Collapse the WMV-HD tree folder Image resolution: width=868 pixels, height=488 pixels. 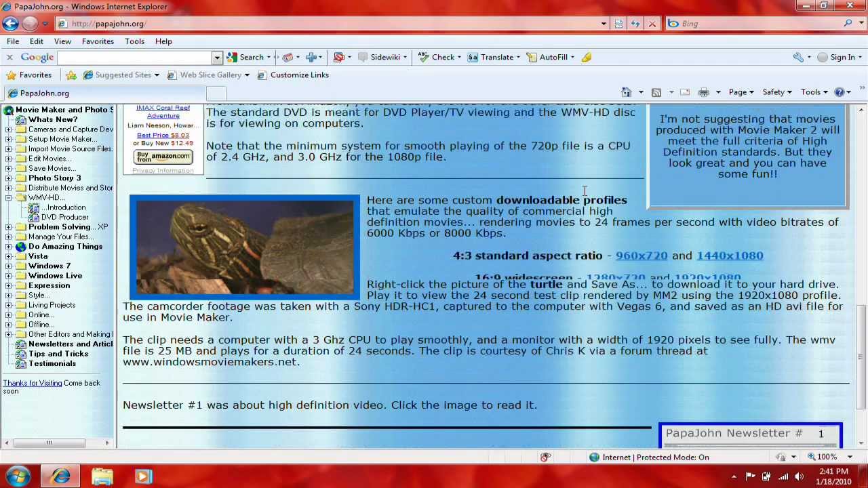coord(8,198)
